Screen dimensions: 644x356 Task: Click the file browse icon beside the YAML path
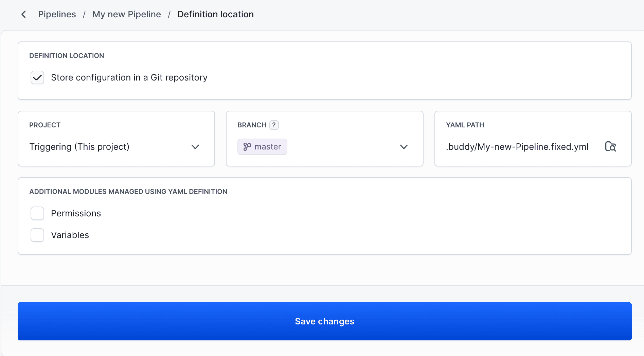(x=610, y=146)
